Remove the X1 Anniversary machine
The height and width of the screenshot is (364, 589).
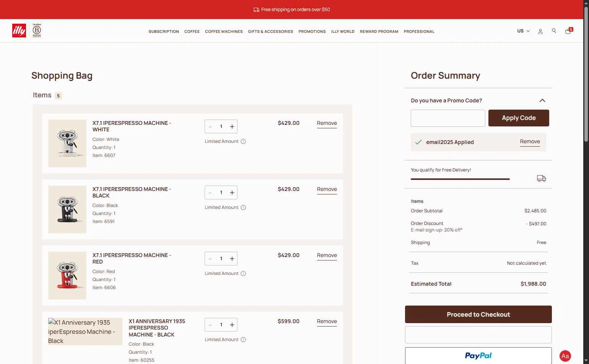pos(327,322)
